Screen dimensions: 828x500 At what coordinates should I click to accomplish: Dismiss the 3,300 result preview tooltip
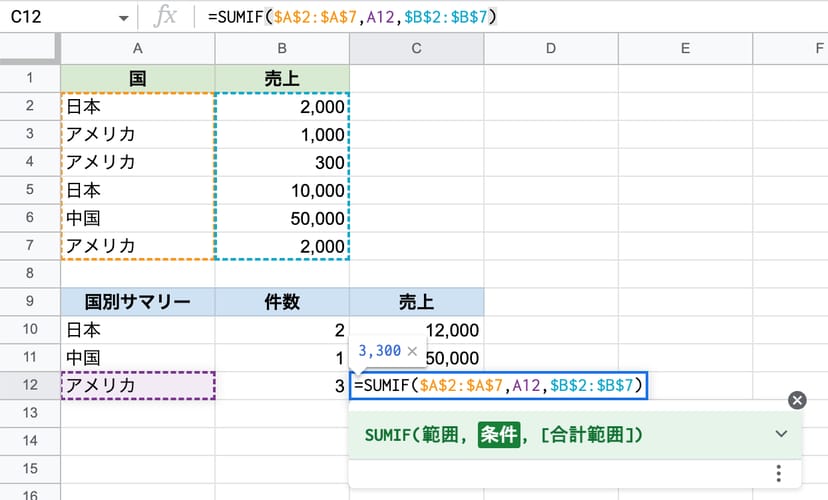[412, 351]
